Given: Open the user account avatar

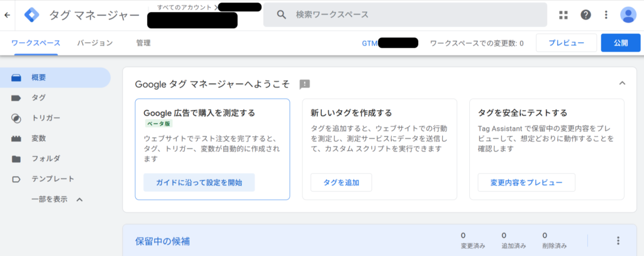Looking at the screenshot, I should point(628,15).
